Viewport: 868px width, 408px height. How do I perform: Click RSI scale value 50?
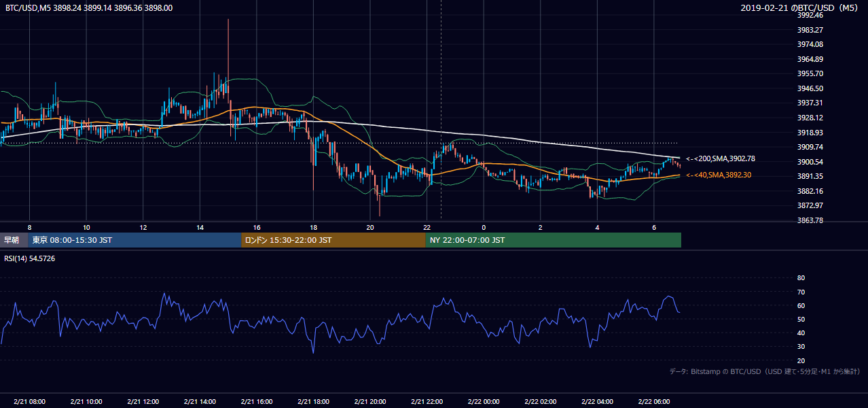click(x=801, y=319)
